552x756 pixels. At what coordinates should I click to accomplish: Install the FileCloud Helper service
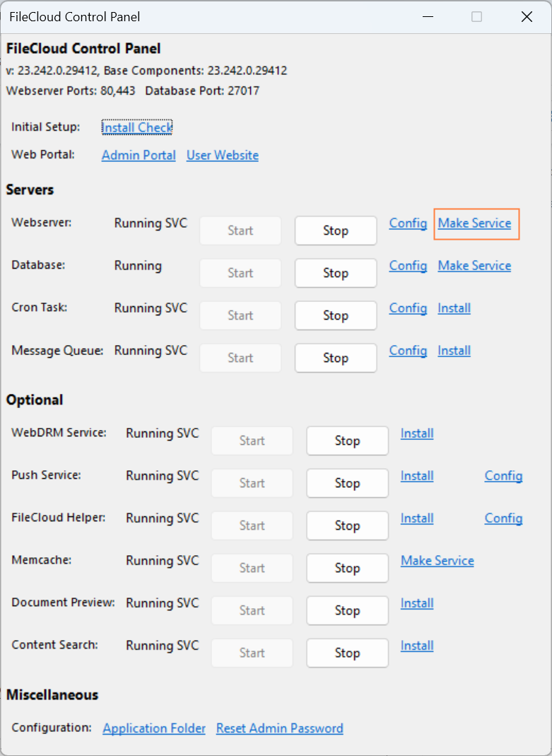416,518
